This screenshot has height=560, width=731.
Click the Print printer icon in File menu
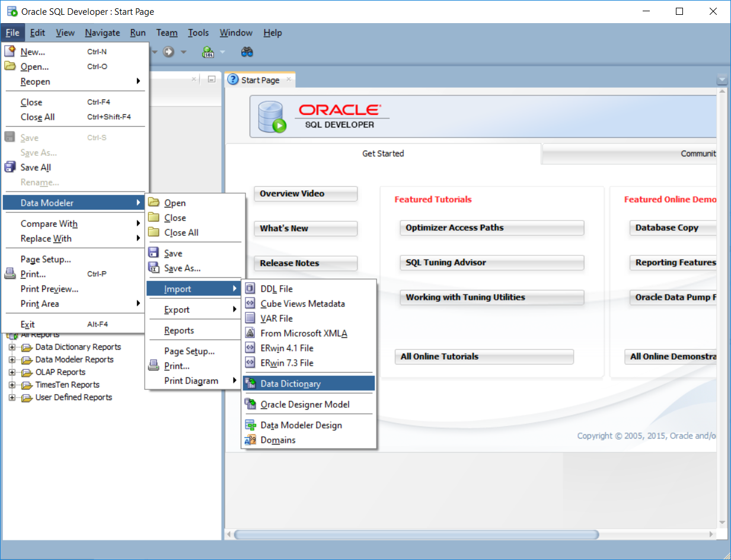point(9,274)
